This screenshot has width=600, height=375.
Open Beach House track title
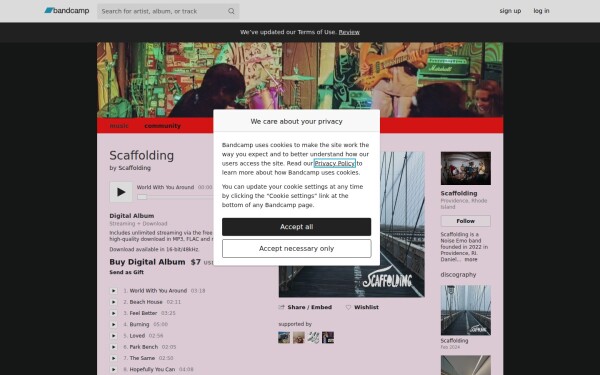point(146,302)
